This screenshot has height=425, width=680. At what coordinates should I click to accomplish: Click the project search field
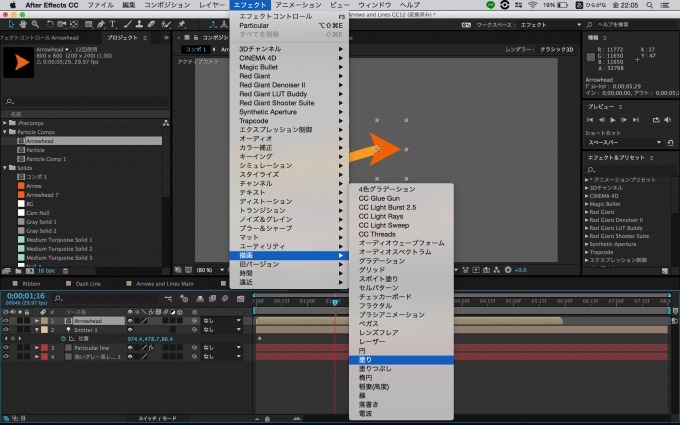click(80, 101)
